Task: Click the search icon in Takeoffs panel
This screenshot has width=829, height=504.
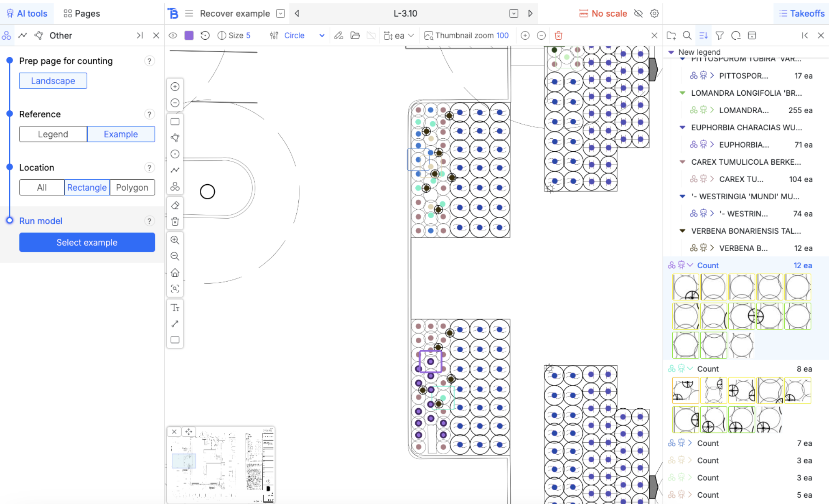Action: [687, 36]
